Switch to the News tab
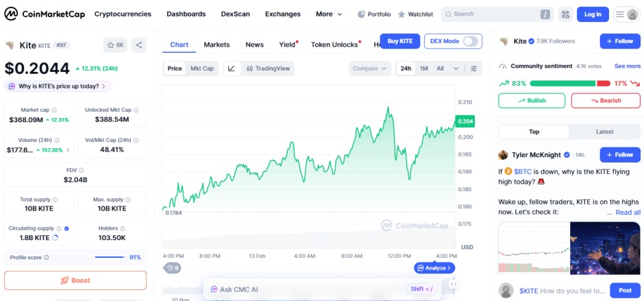This screenshot has width=644, height=301. tap(255, 45)
